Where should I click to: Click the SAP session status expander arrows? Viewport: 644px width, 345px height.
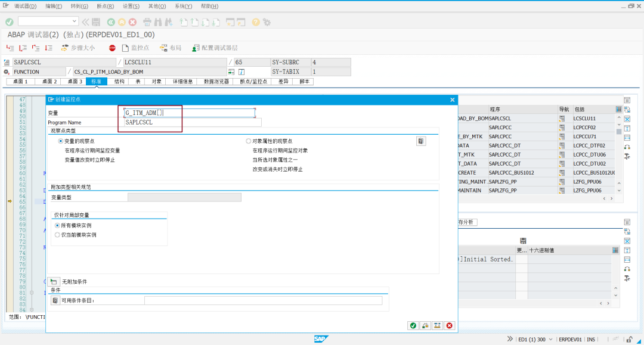coord(510,339)
